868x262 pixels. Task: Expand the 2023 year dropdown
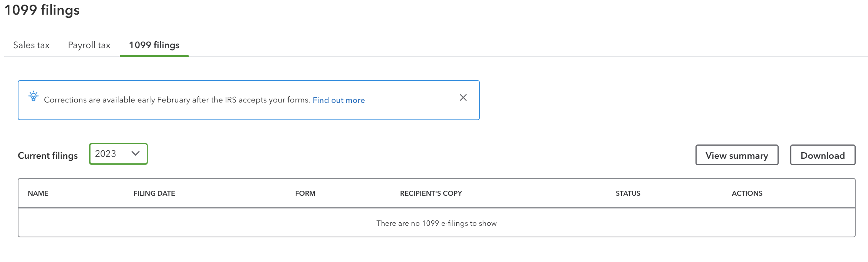[118, 154]
